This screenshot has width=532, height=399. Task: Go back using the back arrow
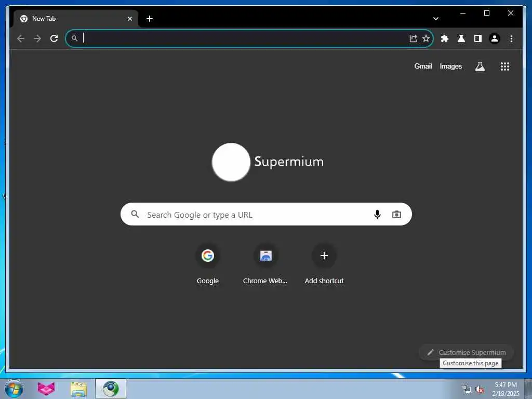(21, 38)
